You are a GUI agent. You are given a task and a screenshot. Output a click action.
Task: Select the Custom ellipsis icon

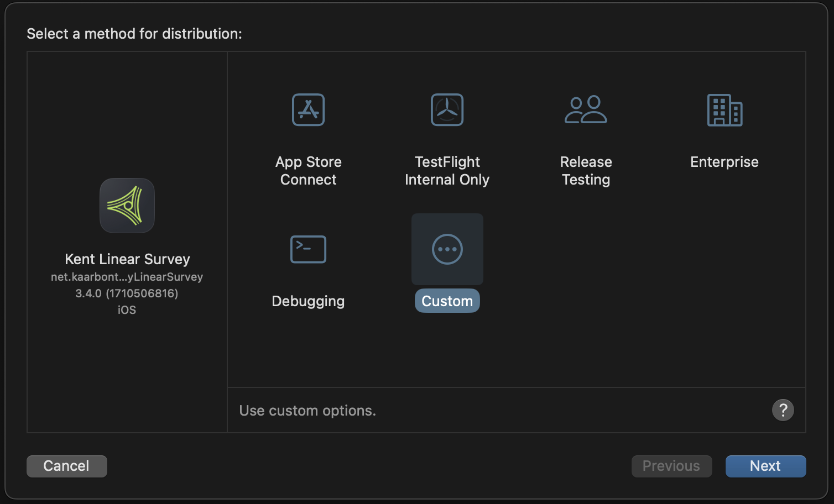(x=447, y=249)
